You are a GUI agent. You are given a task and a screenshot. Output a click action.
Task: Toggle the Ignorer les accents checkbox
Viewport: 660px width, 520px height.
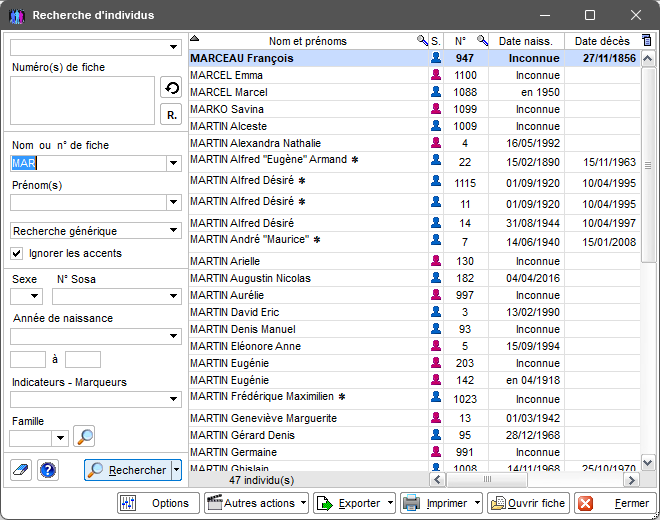[x=16, y=253]
